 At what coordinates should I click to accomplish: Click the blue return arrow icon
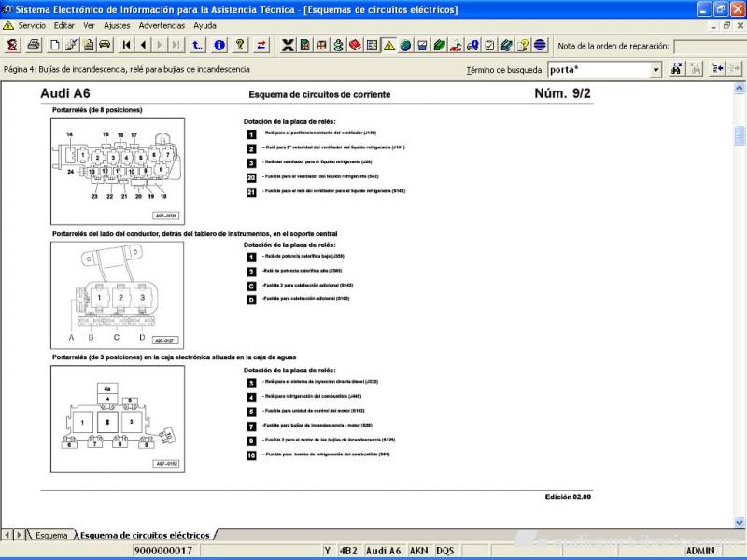pyautogui.click(x=197, y=45)
